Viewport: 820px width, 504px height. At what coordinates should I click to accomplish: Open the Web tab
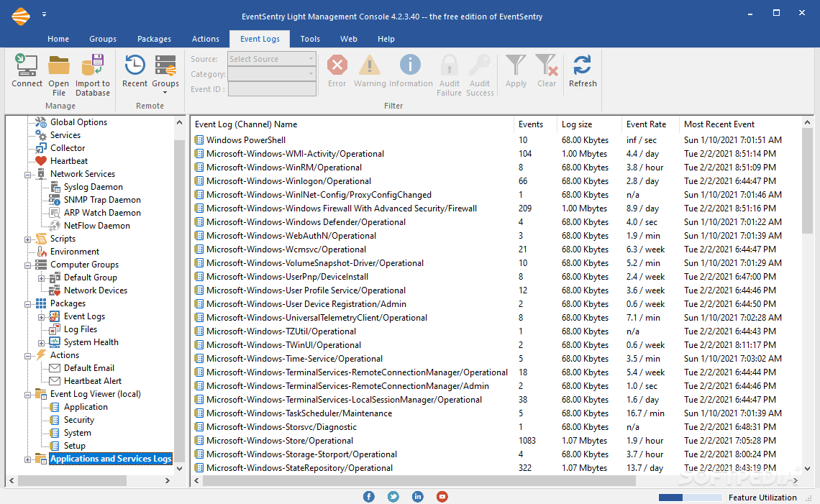349,39
